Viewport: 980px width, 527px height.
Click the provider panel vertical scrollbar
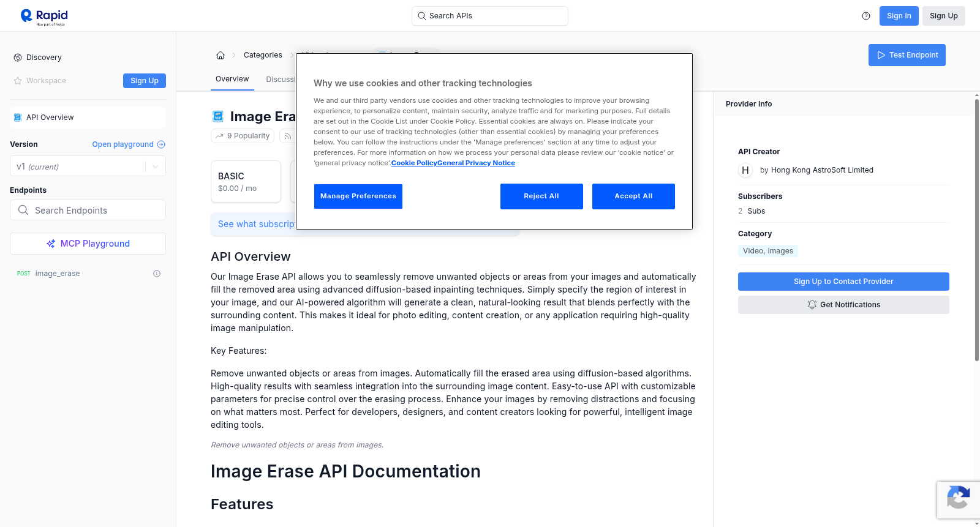click(x=976, y=230)
